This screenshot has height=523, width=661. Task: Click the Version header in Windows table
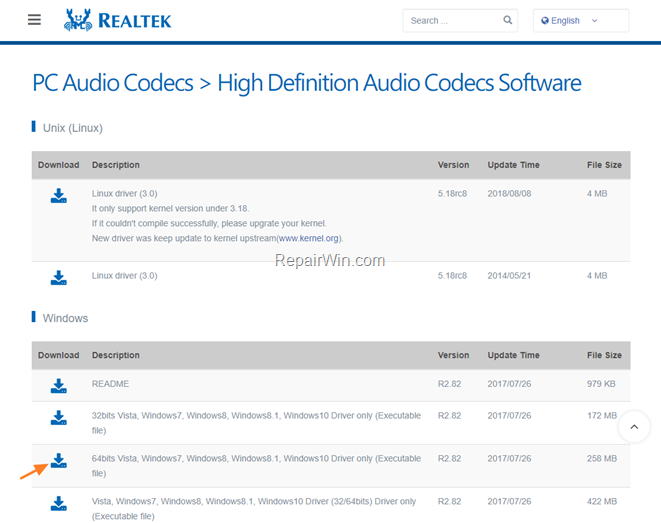click(x=453, y=355)
